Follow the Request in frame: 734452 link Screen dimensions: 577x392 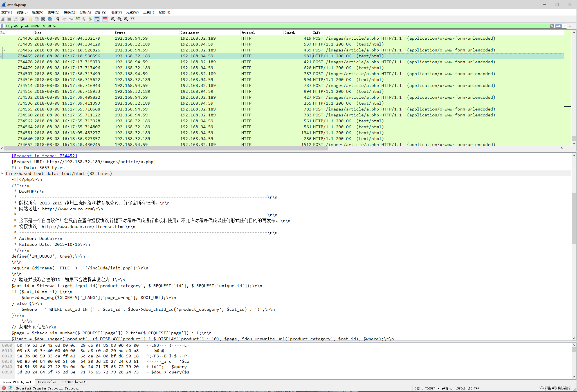tap(44, 156)
